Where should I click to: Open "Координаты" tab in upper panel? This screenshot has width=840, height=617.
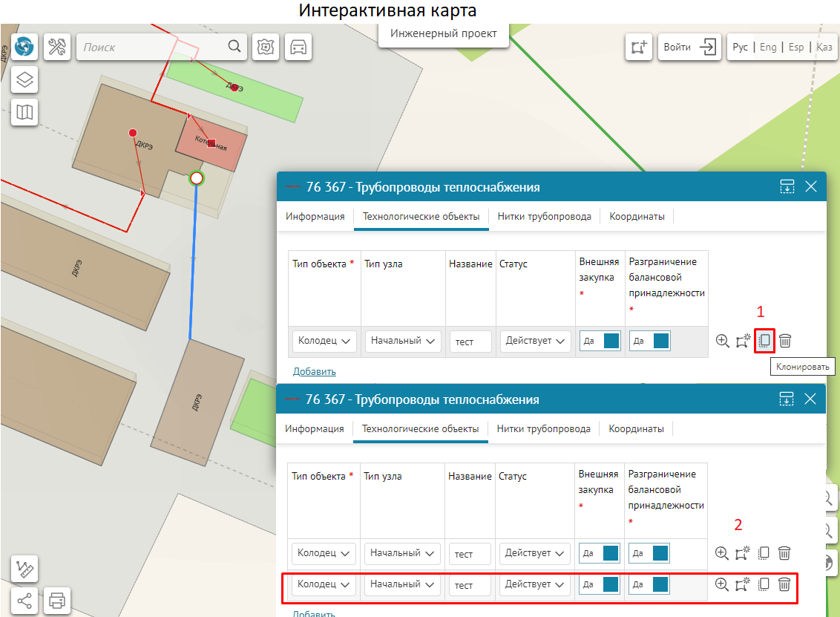[637, 217]
